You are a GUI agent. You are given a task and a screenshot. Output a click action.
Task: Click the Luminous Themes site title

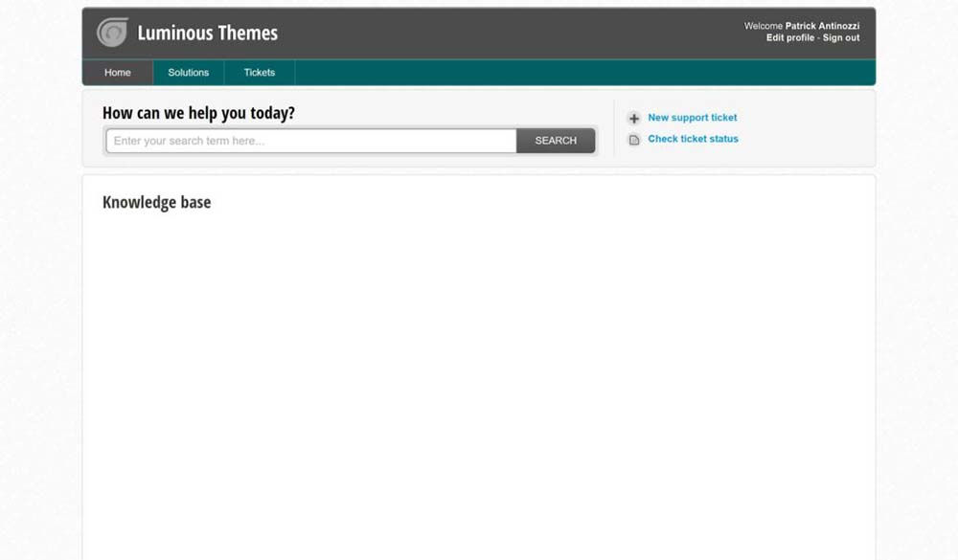(x=207, y=33)
